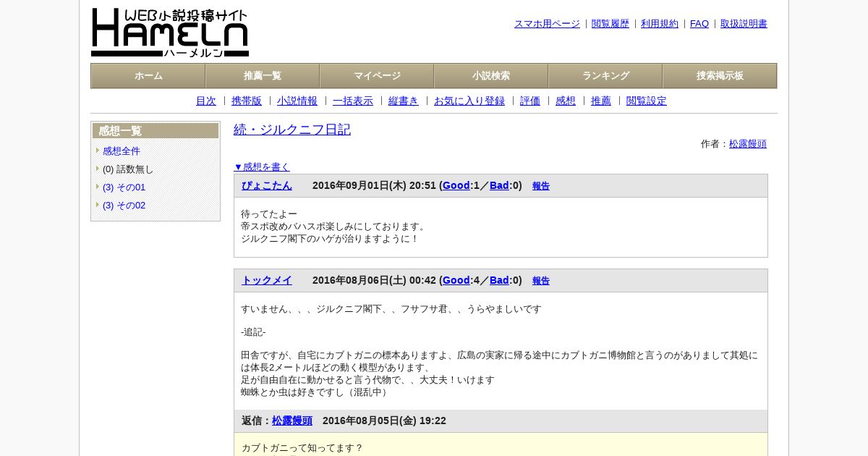The image size is (868, 456).
Task: Open the 小説情報 link
Action: point(297,101)
